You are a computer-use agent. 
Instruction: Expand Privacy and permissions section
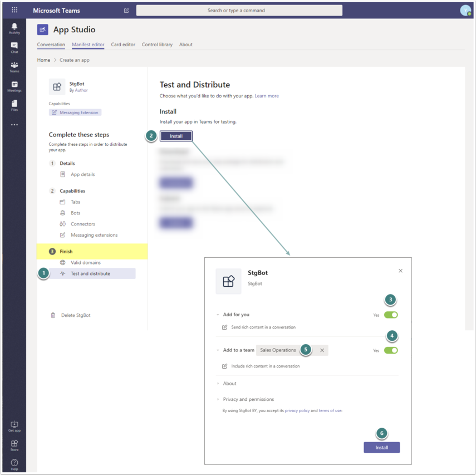(x=218, y=399)
